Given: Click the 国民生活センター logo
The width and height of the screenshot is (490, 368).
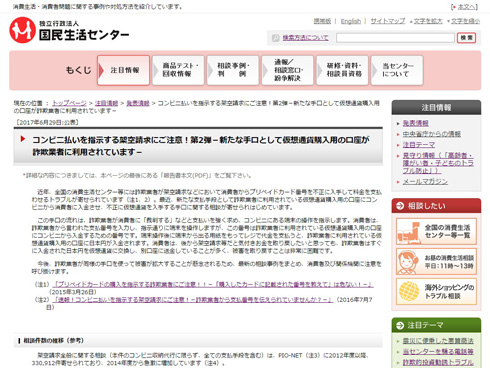Looking at the screenshot, I should (x=69, y=30).
